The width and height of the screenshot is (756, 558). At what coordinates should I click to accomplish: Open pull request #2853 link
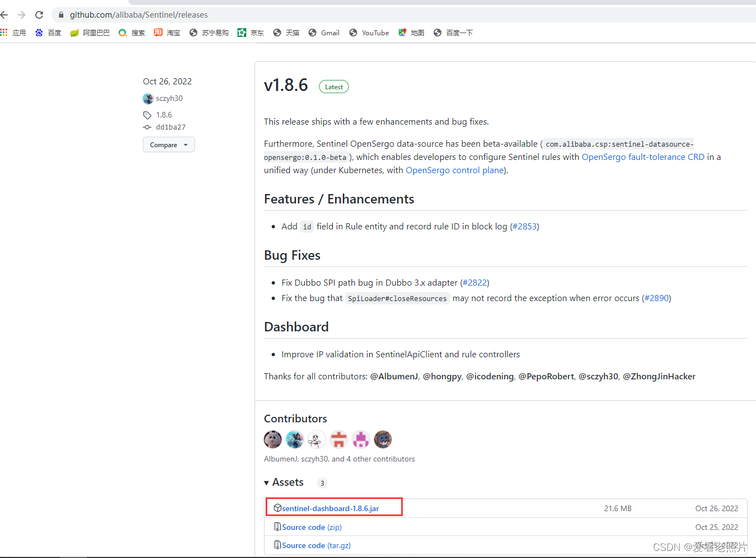[x=525, y=227]
